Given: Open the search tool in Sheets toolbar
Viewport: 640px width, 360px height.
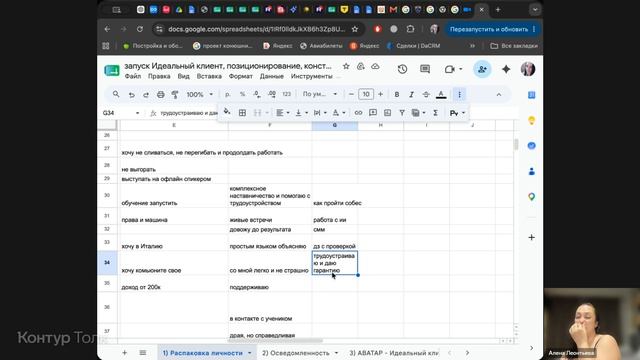Looking at the screenshot, I should [116, 94].
